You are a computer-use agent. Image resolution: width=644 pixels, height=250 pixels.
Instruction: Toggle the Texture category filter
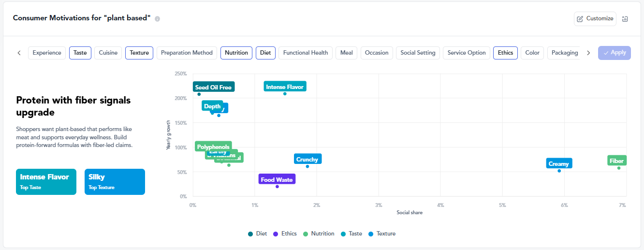[139, 53]
